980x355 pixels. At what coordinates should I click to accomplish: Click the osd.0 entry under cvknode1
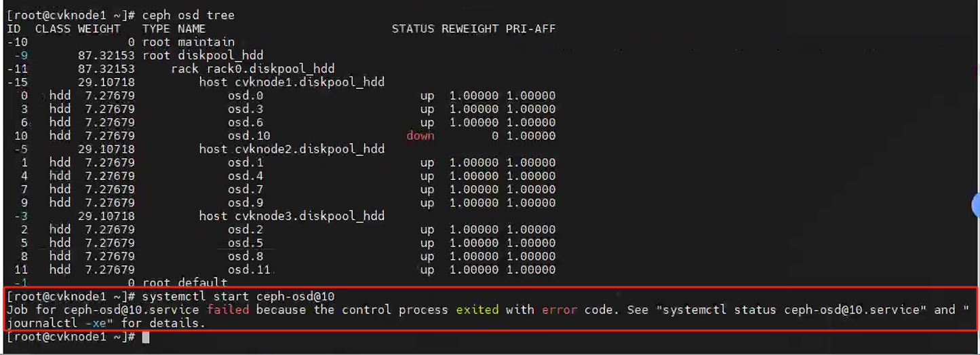click(246, 96)
